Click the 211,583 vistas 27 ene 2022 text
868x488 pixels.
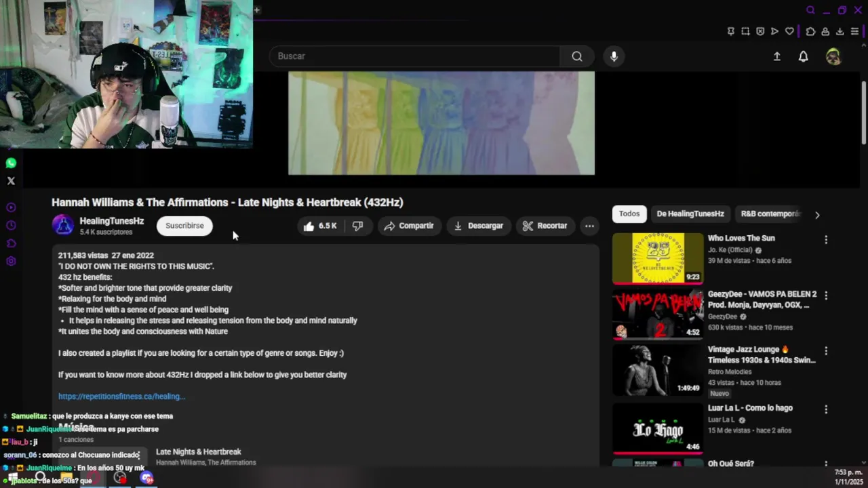(106, 256)
